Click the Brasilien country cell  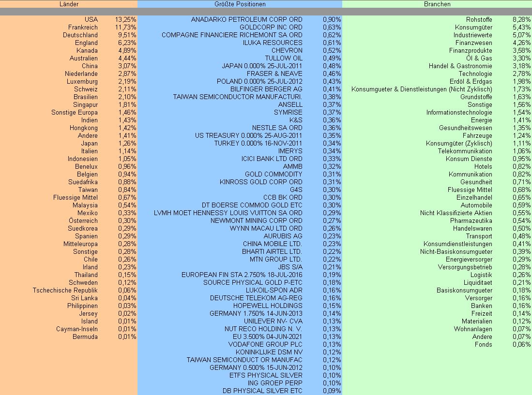click(86, 97)
